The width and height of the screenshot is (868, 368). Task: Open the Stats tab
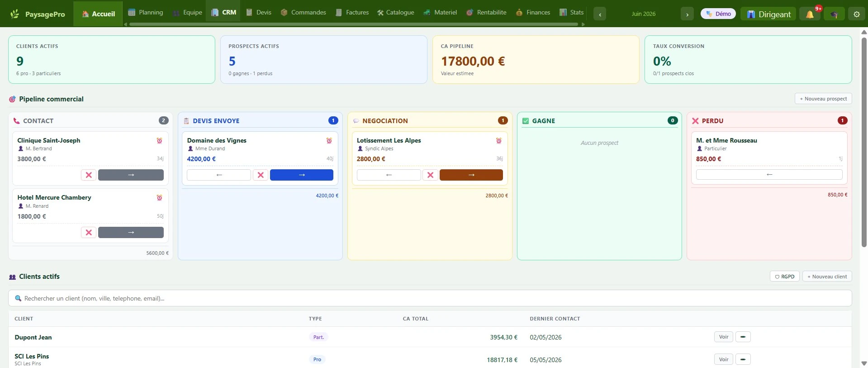point(572,12)
